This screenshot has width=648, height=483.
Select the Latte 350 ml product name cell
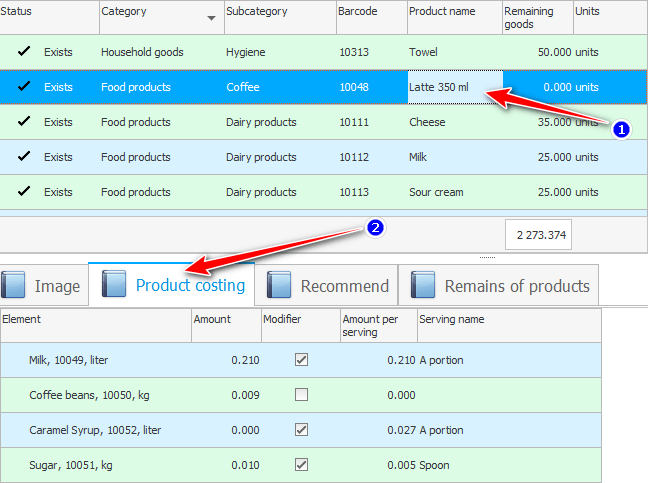click(455, 87)
